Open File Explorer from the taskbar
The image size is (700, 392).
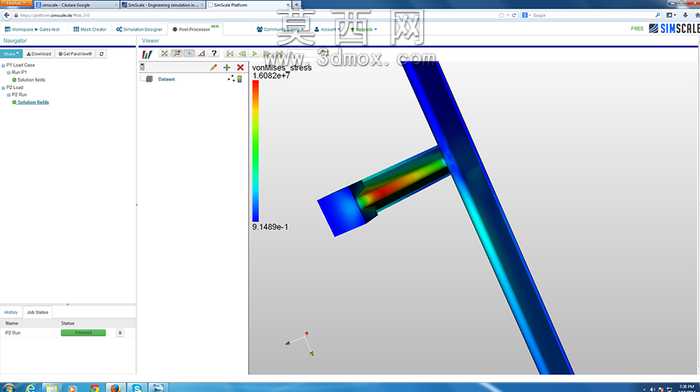(52, 387)
